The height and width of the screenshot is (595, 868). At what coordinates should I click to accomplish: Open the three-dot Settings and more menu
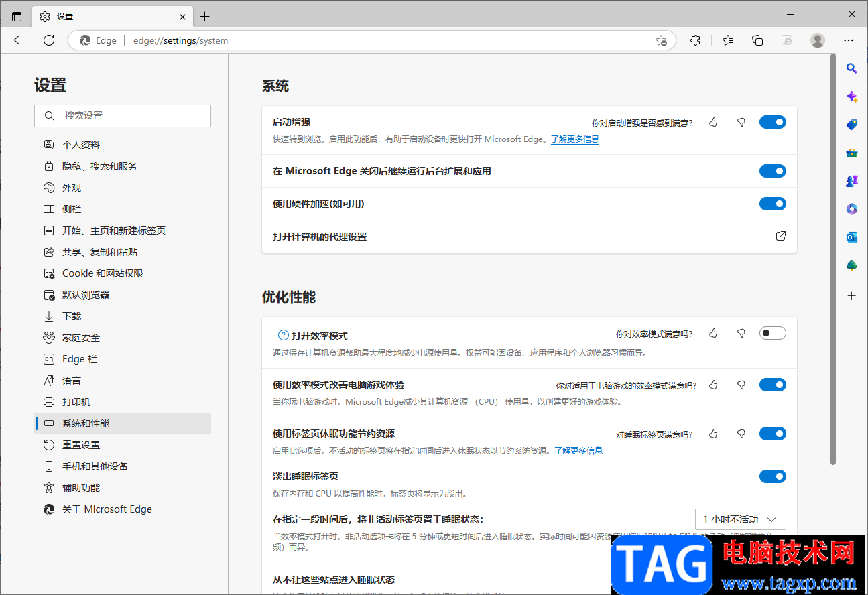pos(849,40)
